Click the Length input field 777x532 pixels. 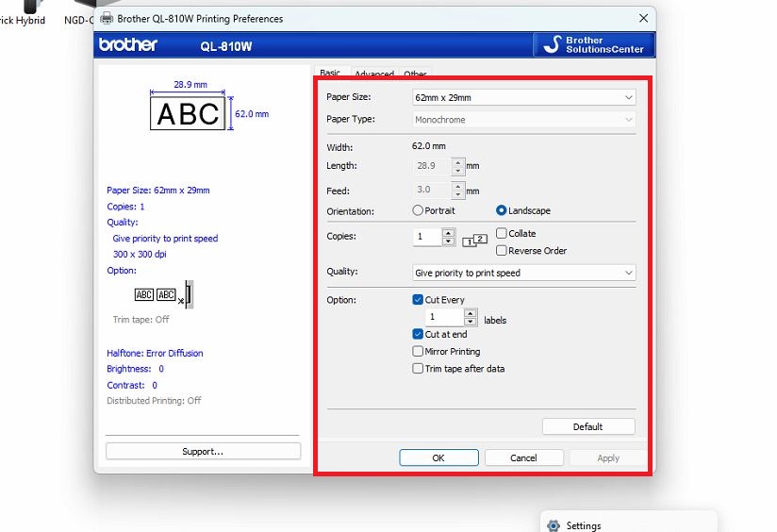pyautogui.click(x=432, y=166)
